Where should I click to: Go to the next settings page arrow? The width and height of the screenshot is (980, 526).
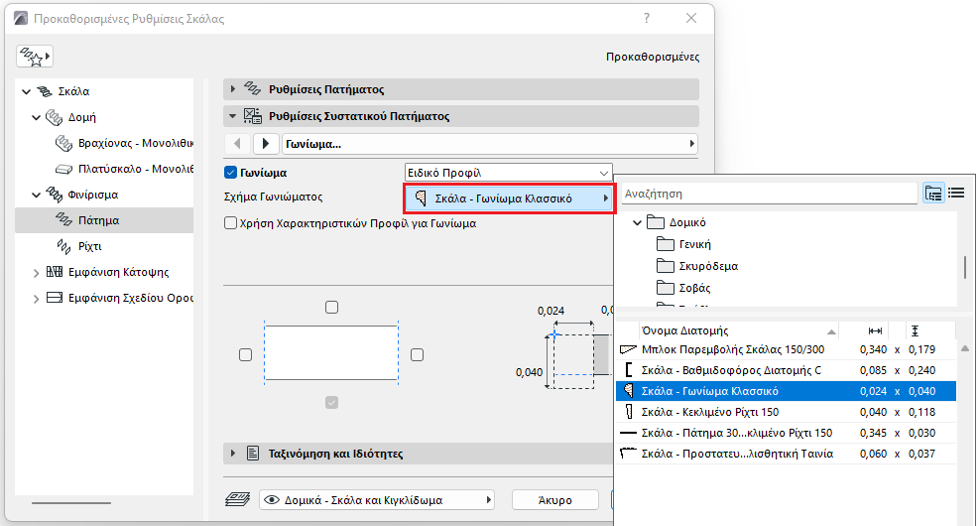265,144
